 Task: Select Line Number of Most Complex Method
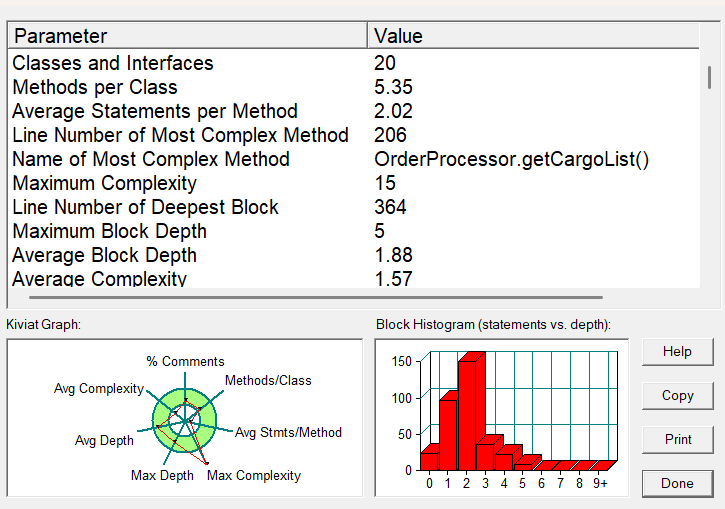pos(354,135)
